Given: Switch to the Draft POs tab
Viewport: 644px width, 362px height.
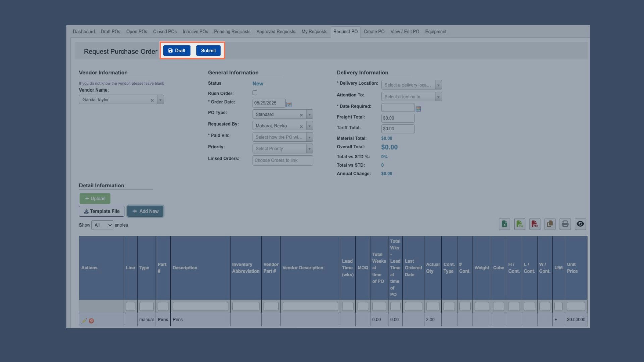Looking at the screenshot, I should (110, 32).
